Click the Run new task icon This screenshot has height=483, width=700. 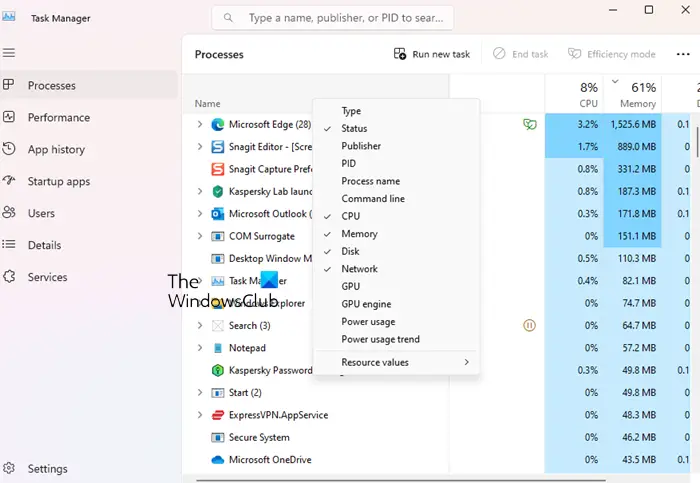point(400,54)
